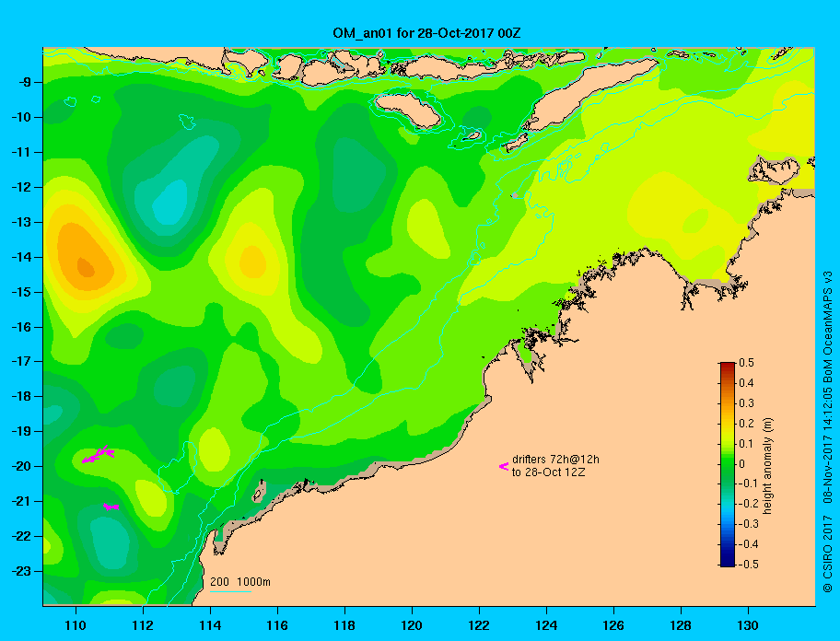
Task: Click the -19 latitude label
Action: pos(21,431)
